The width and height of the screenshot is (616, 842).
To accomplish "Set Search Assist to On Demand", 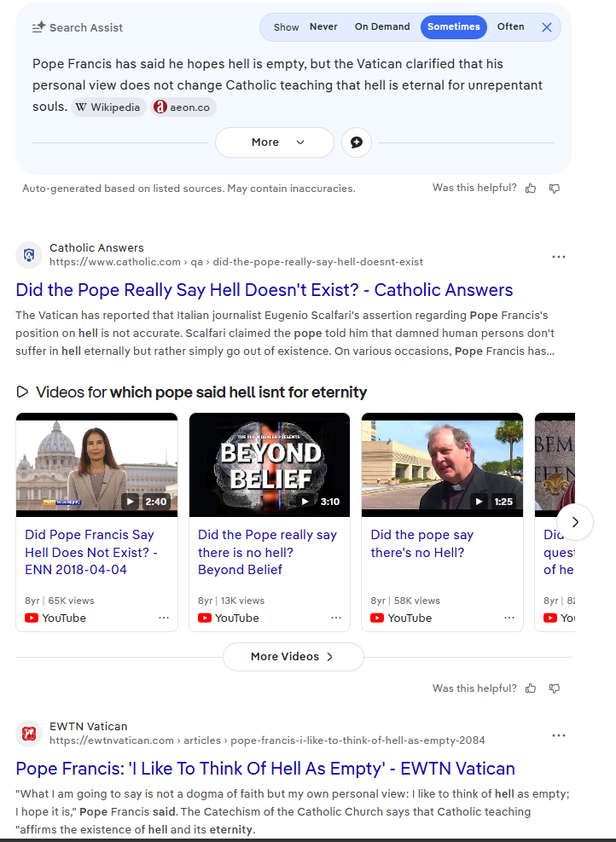I will (x=382, y=26).
